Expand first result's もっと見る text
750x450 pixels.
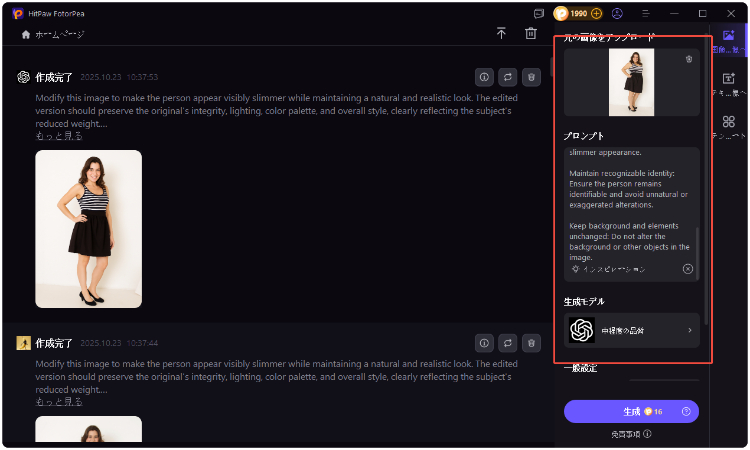59,135
